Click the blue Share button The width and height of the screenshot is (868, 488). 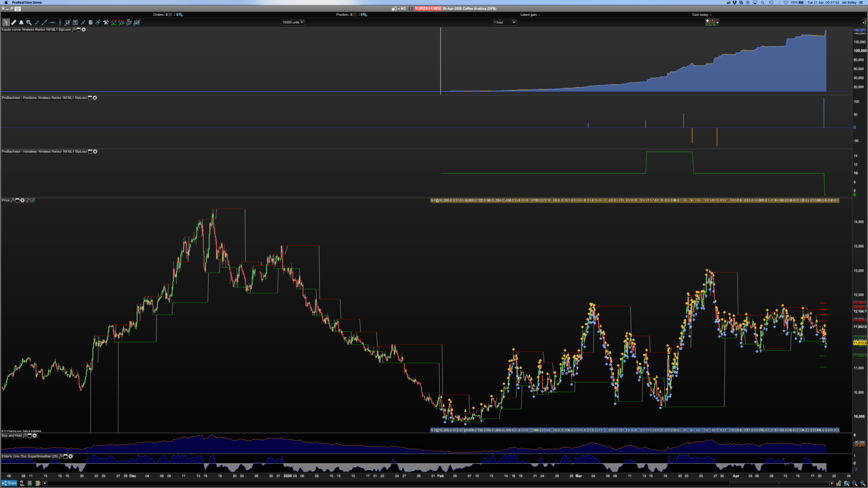coord(9,483)
